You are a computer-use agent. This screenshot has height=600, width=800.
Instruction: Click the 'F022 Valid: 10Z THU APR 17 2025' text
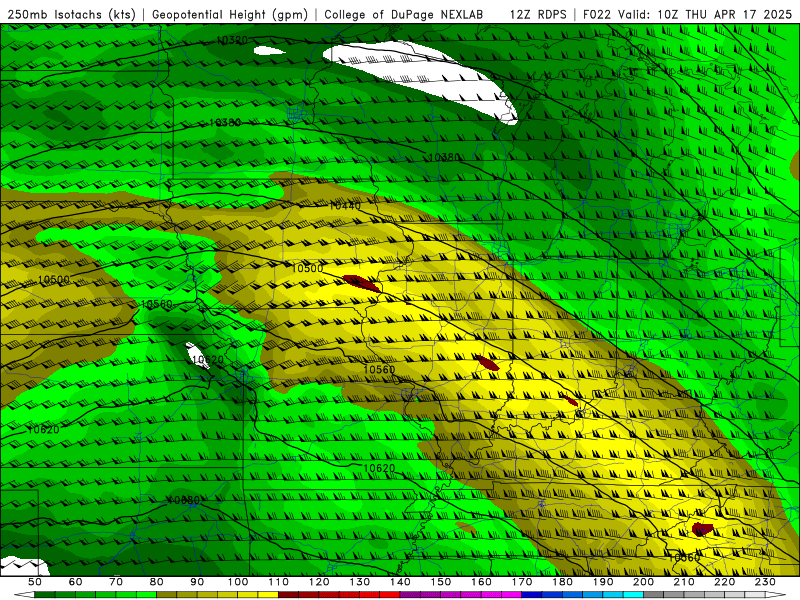pos(687,15)
